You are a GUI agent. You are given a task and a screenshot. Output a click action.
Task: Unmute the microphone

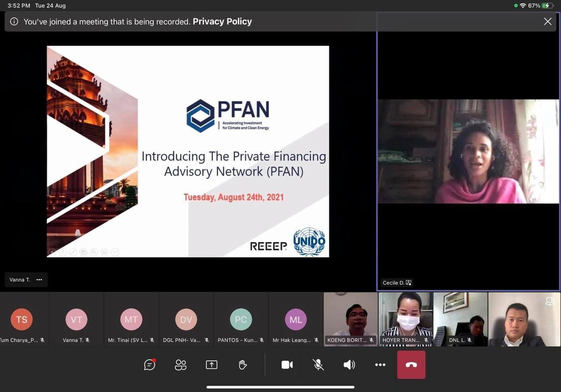tap(318, 364)
